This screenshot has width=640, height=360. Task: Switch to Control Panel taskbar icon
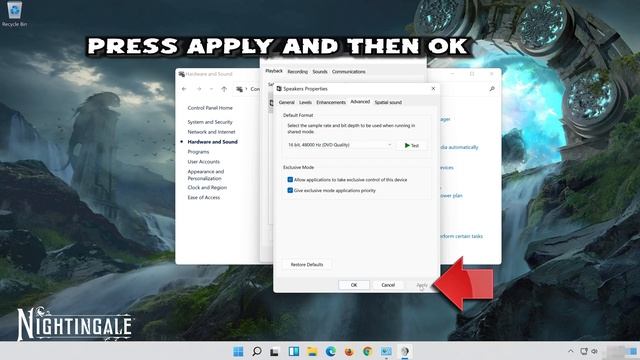pos(386,351)
